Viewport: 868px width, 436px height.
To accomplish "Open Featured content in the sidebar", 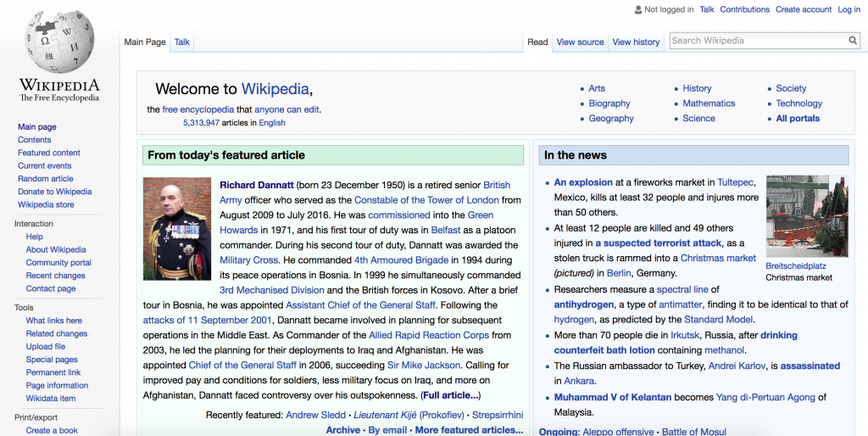I will point(48,153).
